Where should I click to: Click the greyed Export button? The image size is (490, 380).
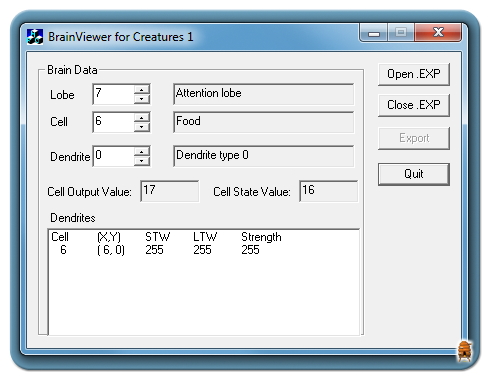414,138
